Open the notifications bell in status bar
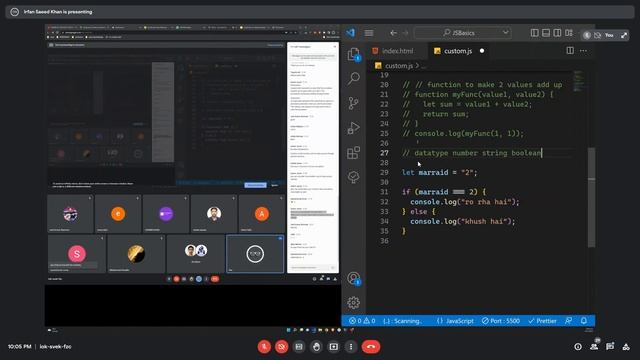 click(x=584, y=321)
